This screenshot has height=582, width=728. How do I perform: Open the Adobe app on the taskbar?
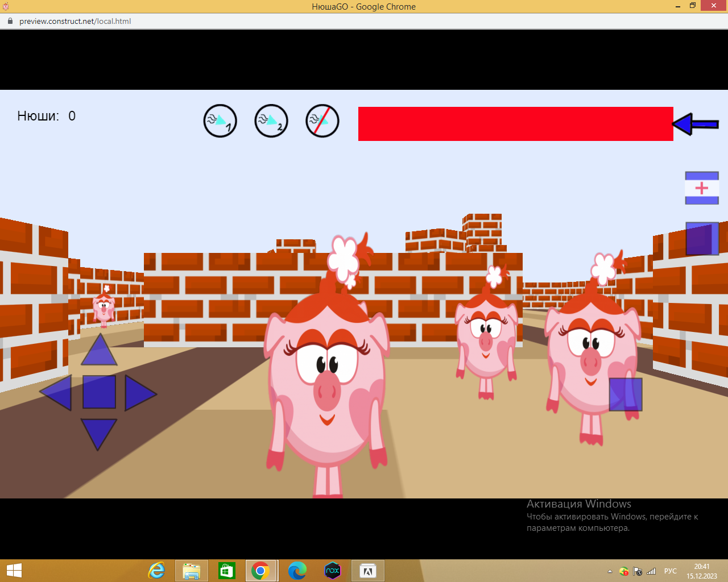(x=368, y=571)
